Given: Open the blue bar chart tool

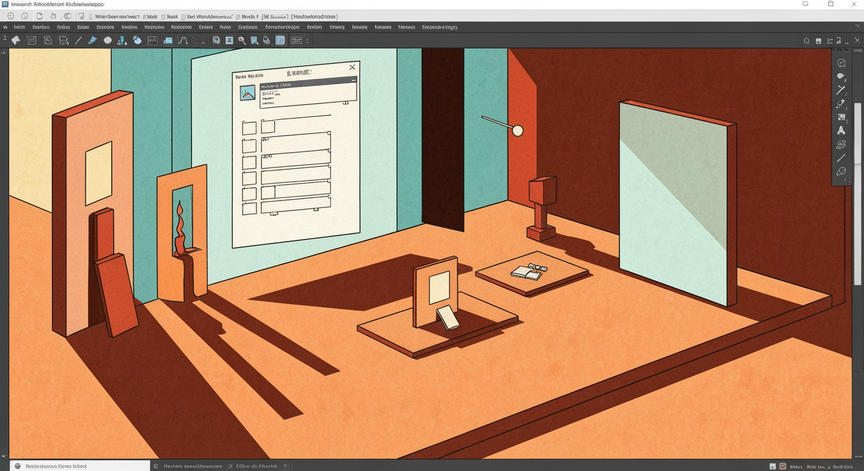Looking at the screenshot, I should [122, 40].
